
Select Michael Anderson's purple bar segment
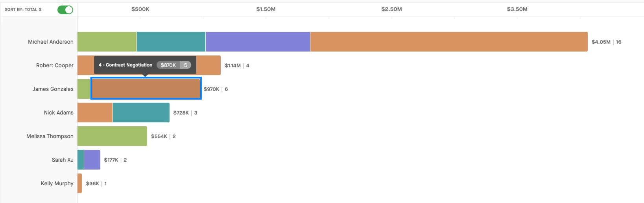(258, 42)
